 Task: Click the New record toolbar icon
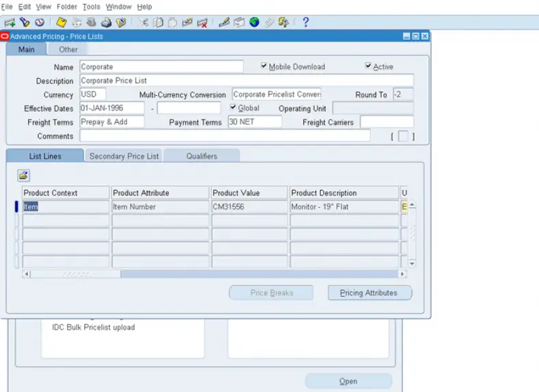10,23
